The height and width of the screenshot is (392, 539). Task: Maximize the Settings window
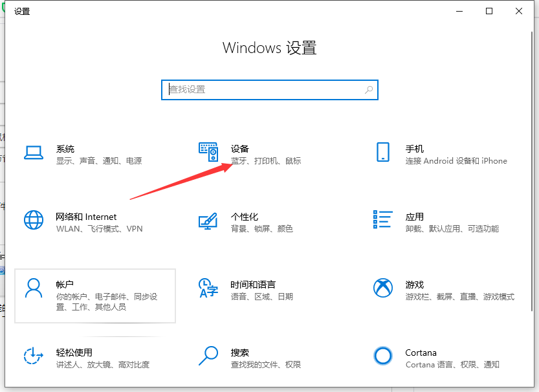pos(489,11)
